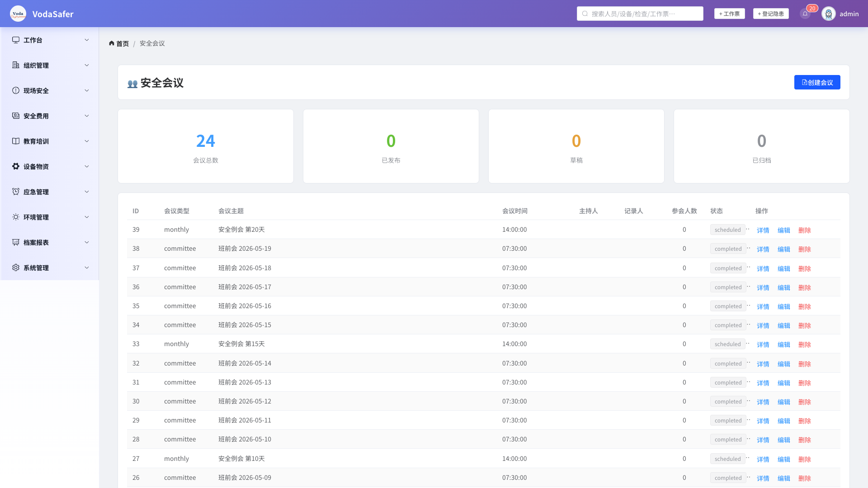Click the 24 会议总数 statistic card

(x=206, y=146)
